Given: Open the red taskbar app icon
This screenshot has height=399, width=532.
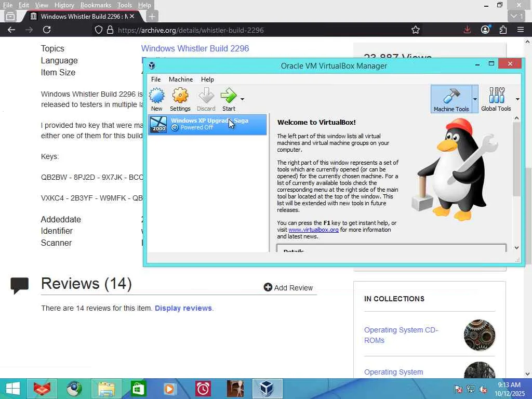Looking at the screenshot, I should [42, 389].
